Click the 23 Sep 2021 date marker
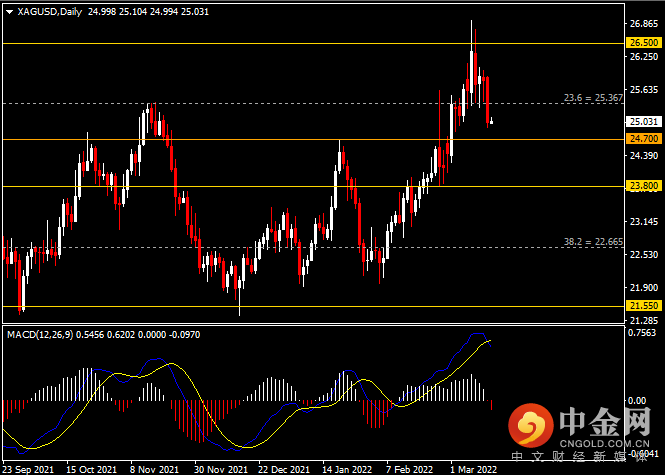The width and height of the screenshot is (665, 475). coord(28,469)
